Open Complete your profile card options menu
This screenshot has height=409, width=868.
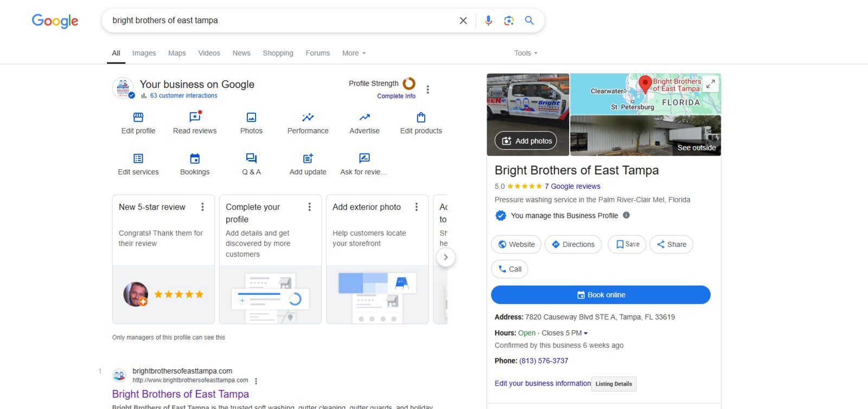click(x=309, y=207)
